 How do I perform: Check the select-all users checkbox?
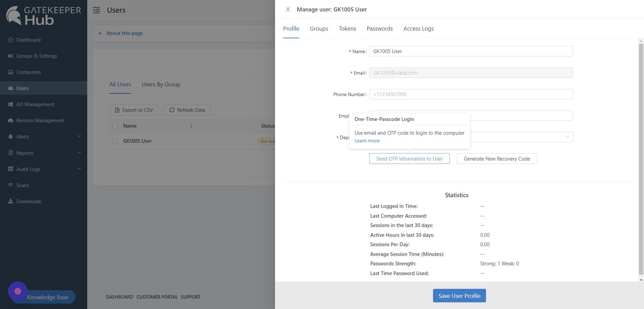coord(115,126)
